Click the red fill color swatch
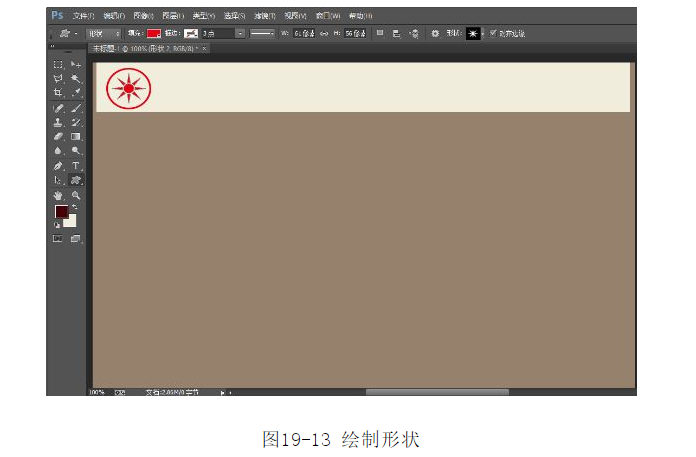Viewport: 696px width, 457px height. [x=154, y=33]
